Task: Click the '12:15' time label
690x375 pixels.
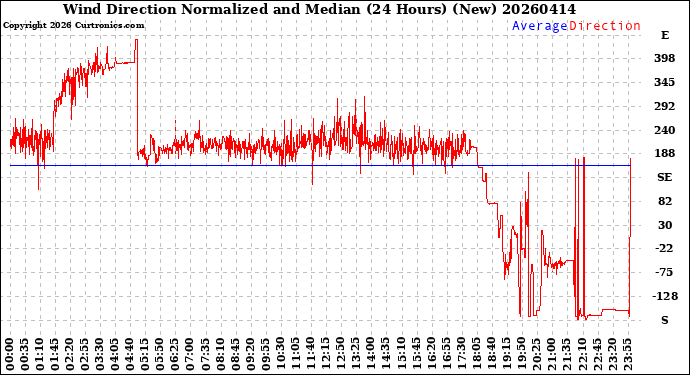Action: (325, 355)
